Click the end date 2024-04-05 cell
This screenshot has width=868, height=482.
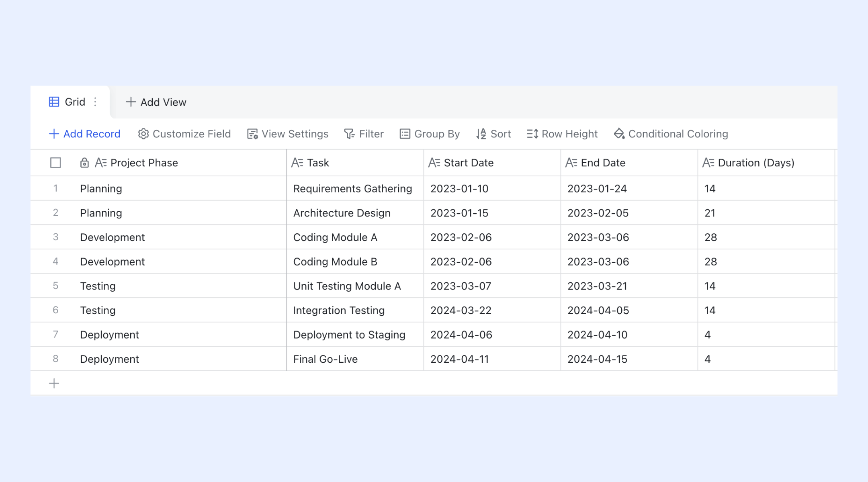point(629,310)
